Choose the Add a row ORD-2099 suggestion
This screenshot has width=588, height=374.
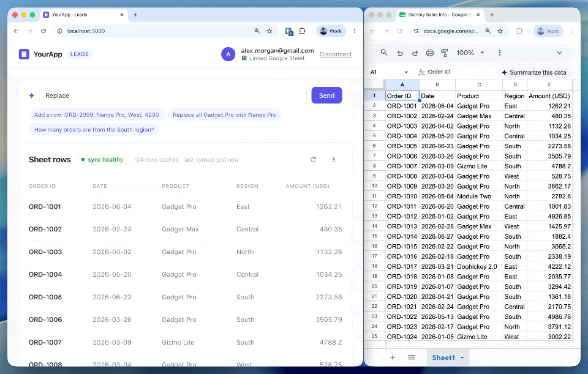coord(96,115)
